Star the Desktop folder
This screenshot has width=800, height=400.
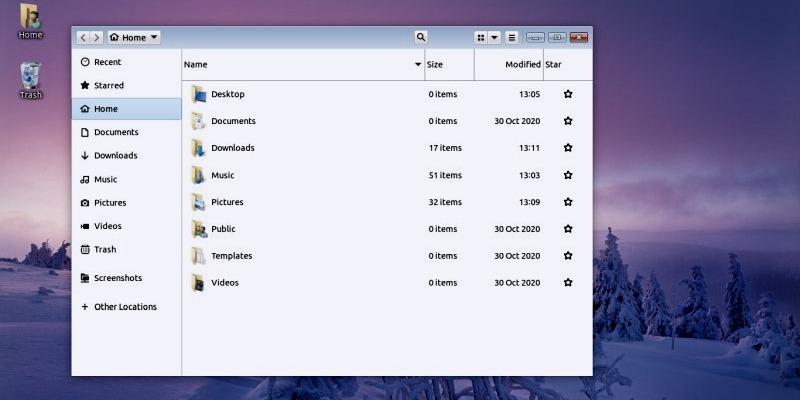click(x=568, y=94)
